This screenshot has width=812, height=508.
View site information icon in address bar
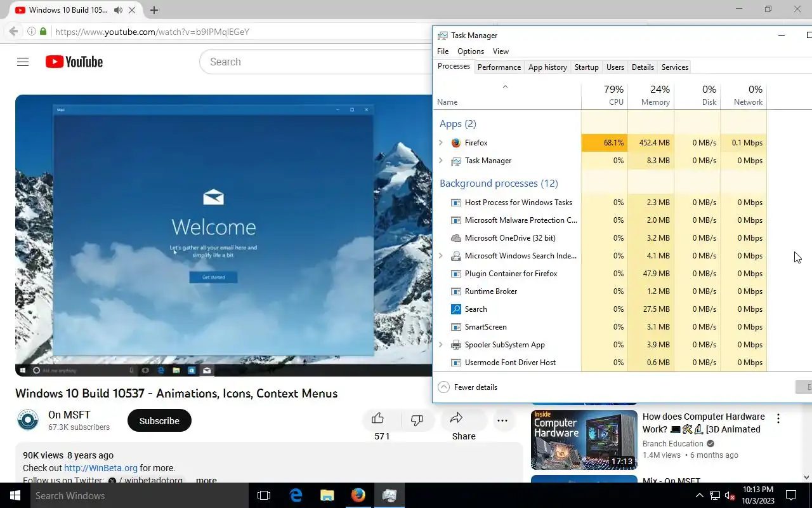click(x=31, y=32)
